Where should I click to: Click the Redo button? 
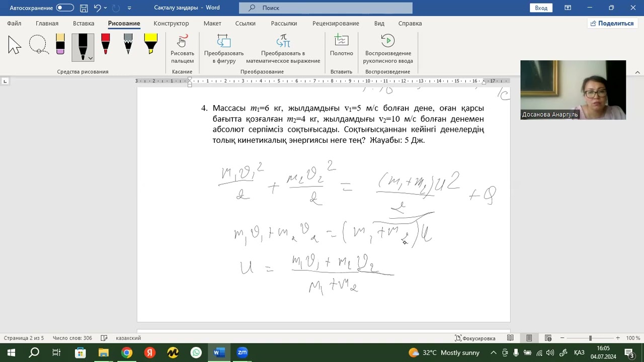click(116, 8)
